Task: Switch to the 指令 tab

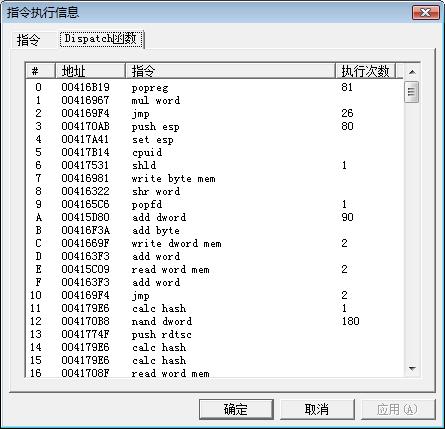Action: (29, 40)
